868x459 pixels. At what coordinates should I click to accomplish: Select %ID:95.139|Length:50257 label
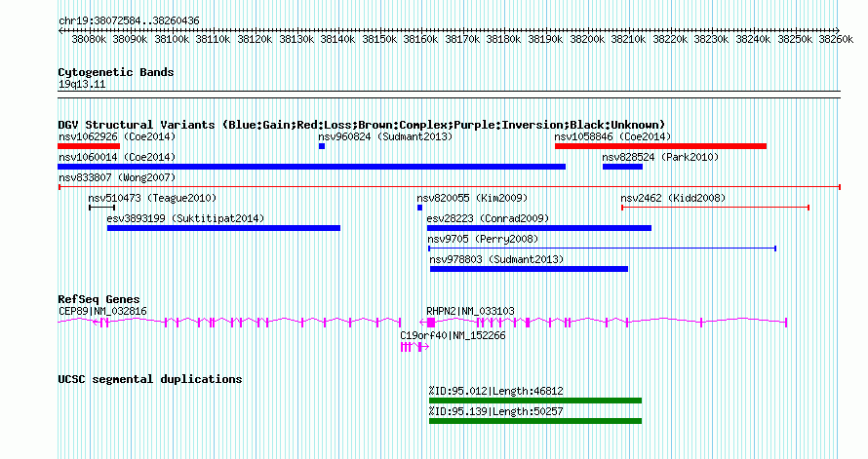coord(496,411)
